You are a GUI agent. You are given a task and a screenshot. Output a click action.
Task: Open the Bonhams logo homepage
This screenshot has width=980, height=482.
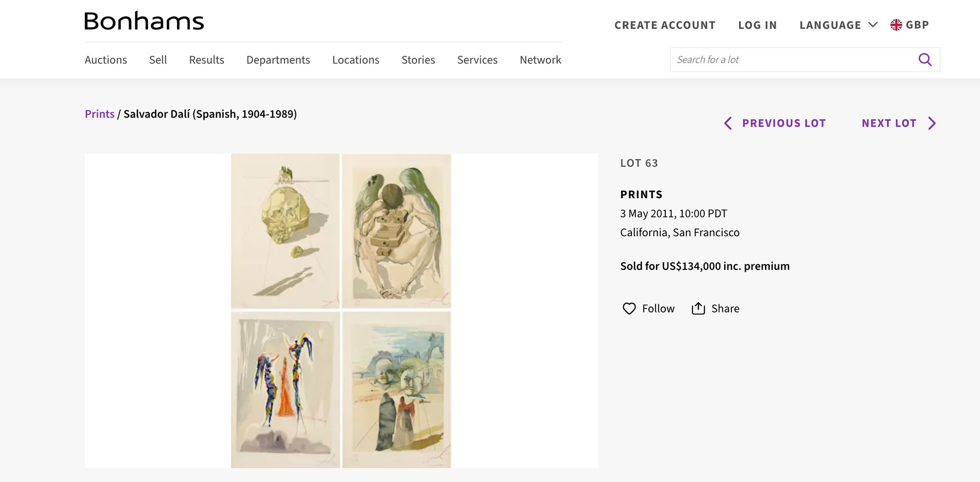[x=144, y=21]
